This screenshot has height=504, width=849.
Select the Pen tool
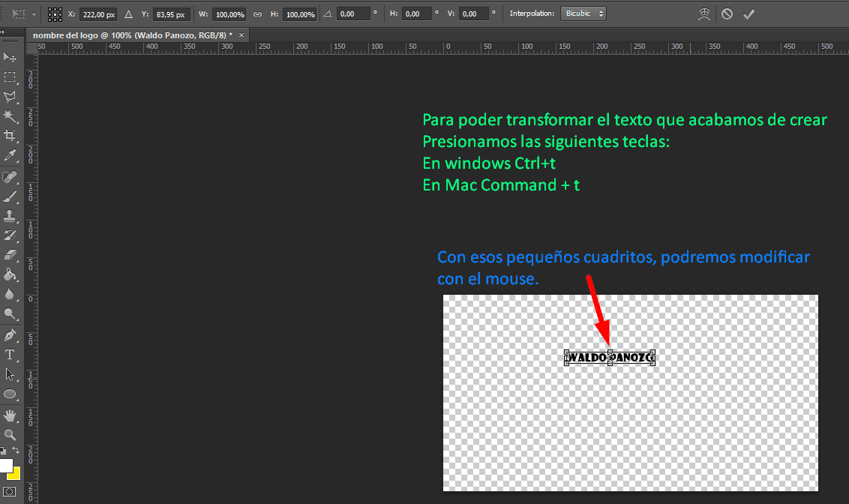pos(10,335)
